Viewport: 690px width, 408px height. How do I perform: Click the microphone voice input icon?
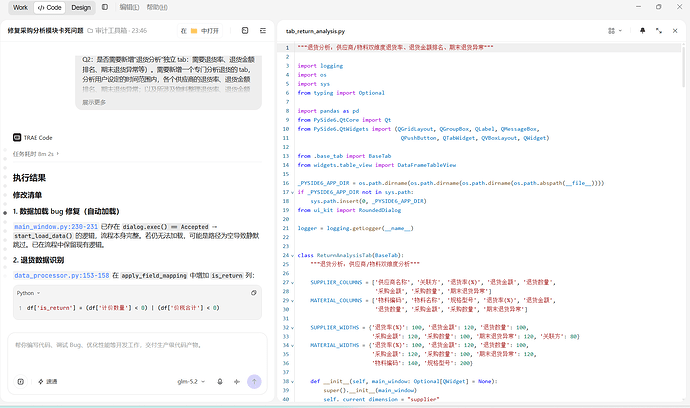(x=220, y=382)
